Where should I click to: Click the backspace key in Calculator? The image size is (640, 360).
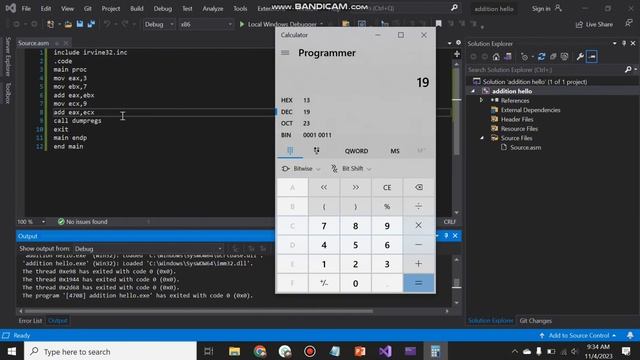(x=418, y=187)
